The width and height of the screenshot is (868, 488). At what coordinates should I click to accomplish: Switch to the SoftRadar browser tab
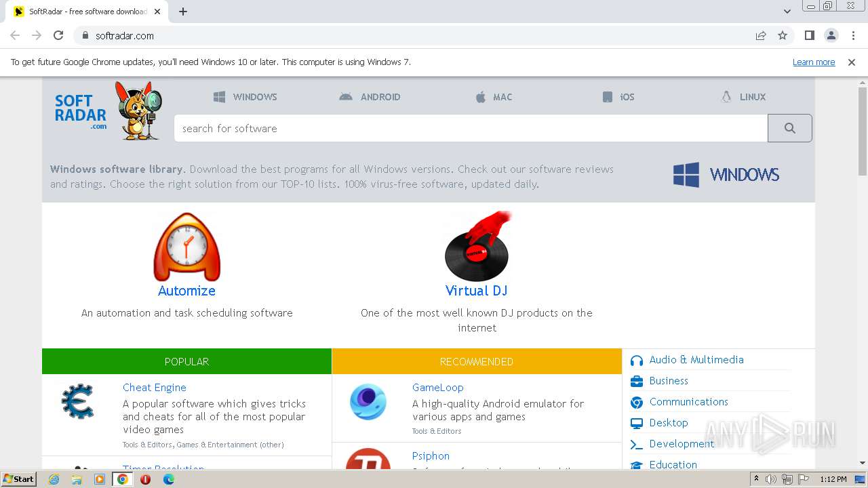(x=88, y=12)
